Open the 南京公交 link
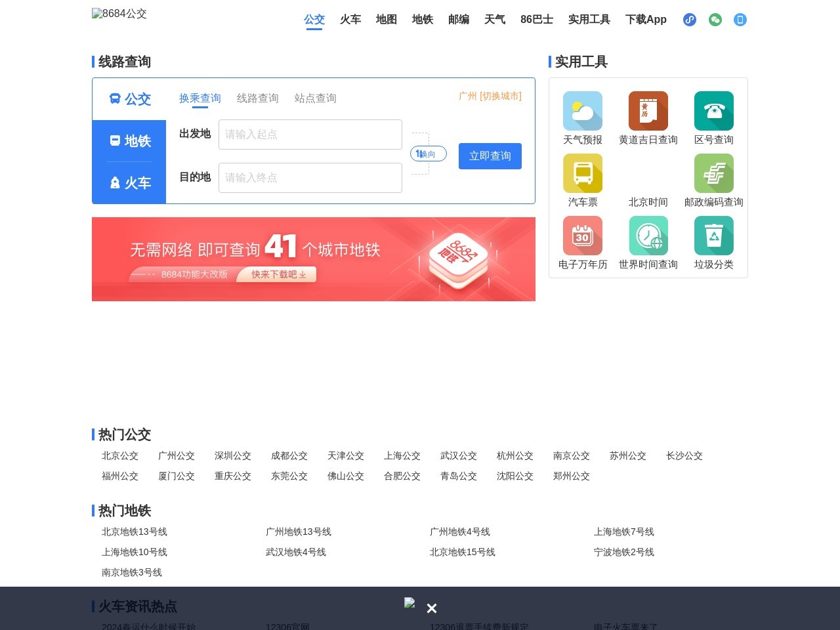The image size is (840, 630). 572,455
